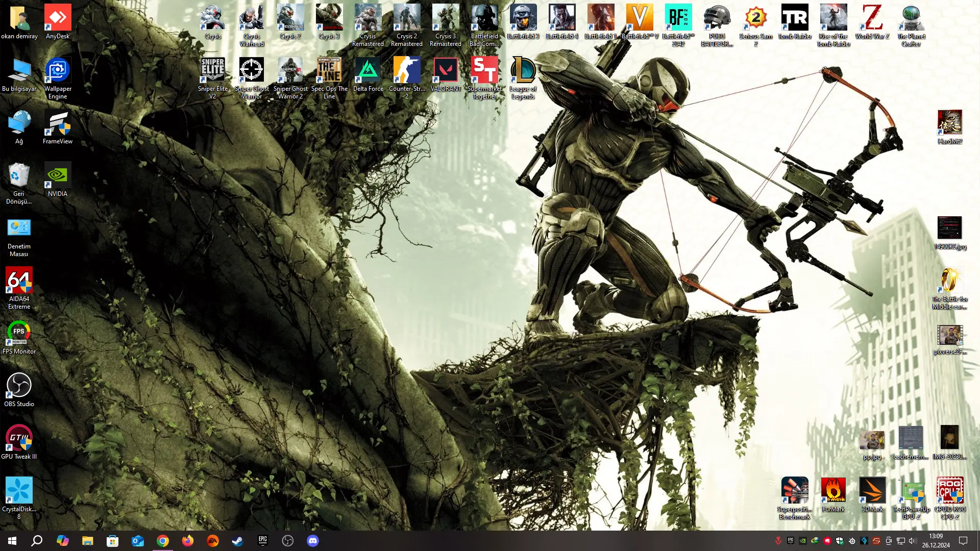Screen dimensions: 980x551
Task: Open League of Legends shortcut
Action: [x=523, y=78]
